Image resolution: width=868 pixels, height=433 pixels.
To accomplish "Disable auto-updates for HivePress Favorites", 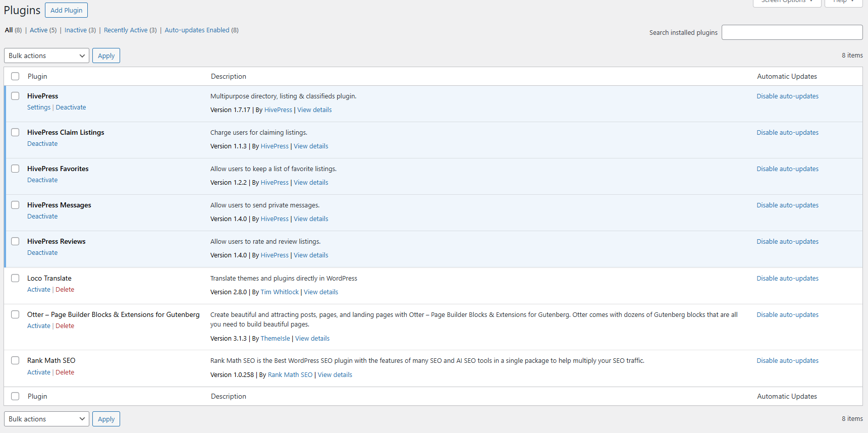I will (x=787, y=169).
